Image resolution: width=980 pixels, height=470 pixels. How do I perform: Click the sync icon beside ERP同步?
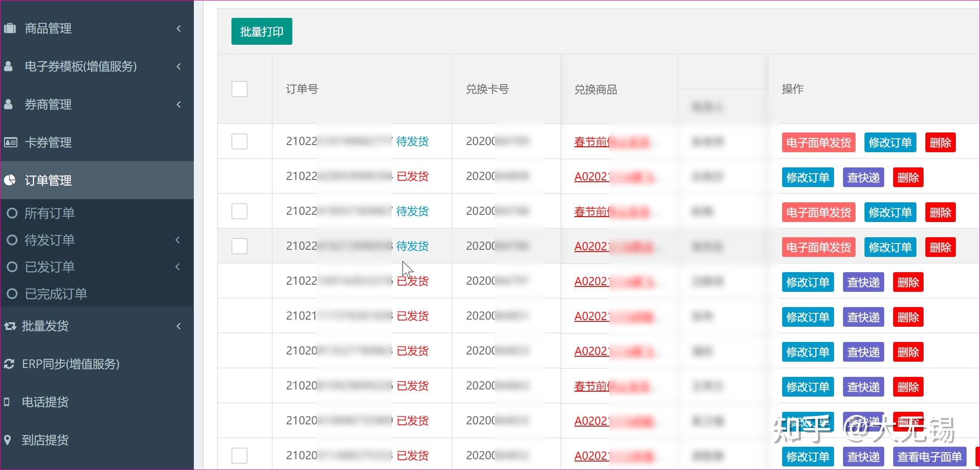(9, 364)
